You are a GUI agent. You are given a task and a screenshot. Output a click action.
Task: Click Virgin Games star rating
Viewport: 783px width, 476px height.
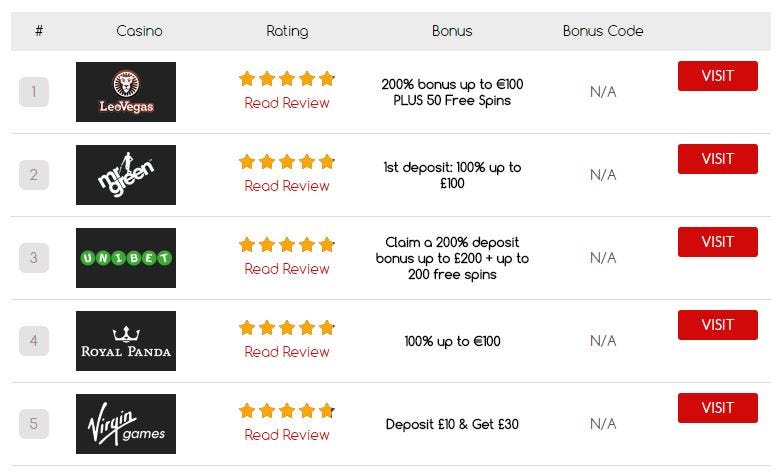point(287,411)
